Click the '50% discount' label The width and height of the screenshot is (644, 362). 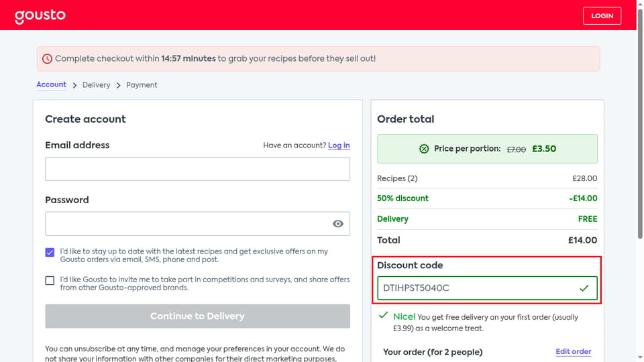pyautogui.click(x=402, y=198)
